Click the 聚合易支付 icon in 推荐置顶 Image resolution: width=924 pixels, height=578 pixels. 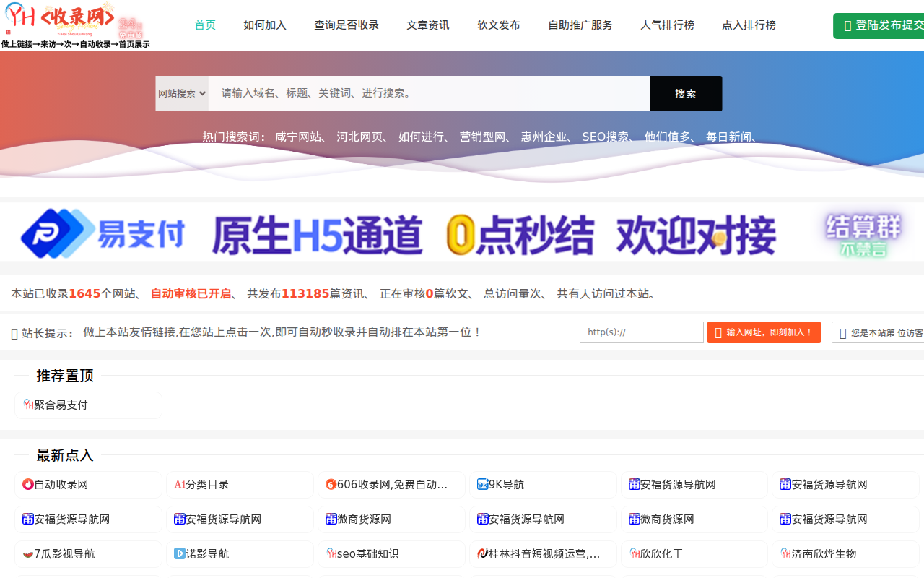(28, 405)
